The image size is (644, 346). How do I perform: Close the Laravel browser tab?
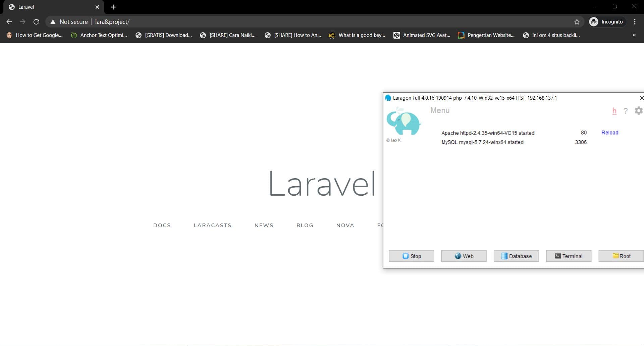point(97,7)
